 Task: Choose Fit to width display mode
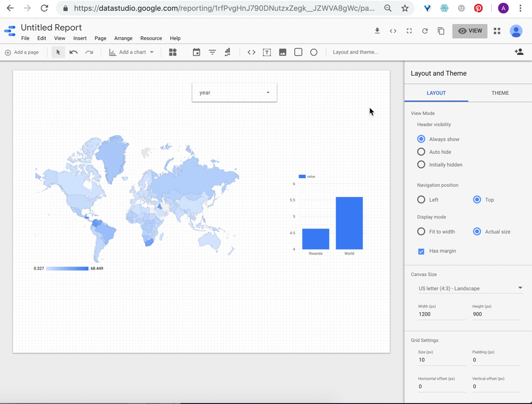pyautogui.click(x=421, y=231)
